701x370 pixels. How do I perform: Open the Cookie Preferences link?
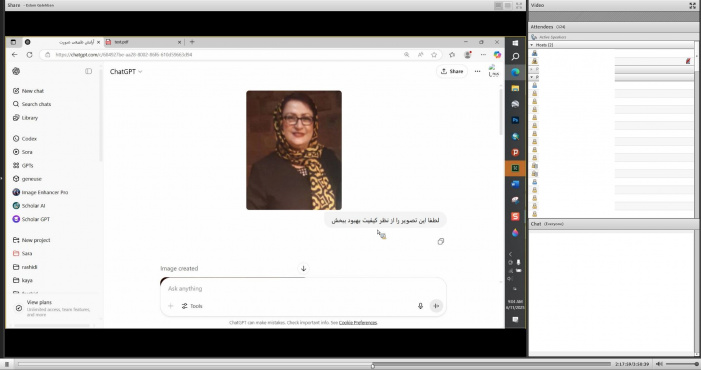[x=358, y=323]
